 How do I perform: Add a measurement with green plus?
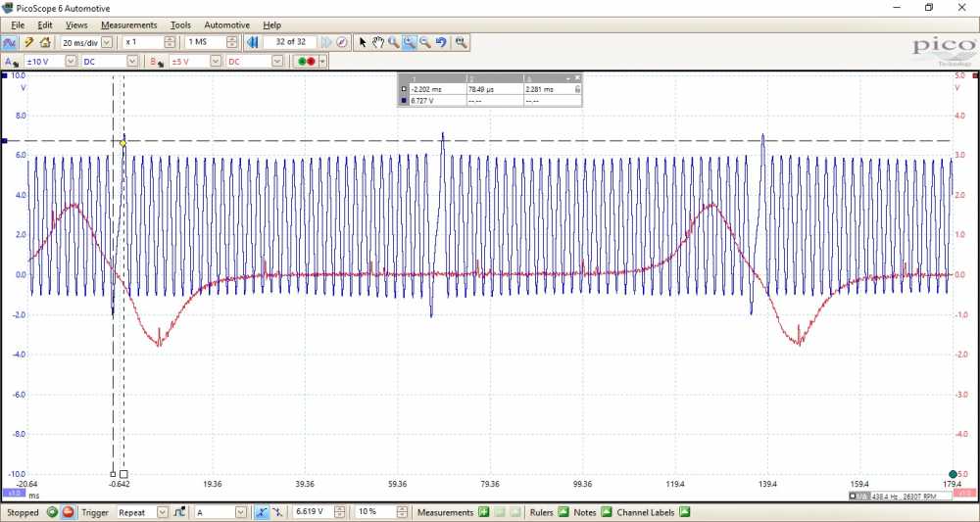coord(483,512)
